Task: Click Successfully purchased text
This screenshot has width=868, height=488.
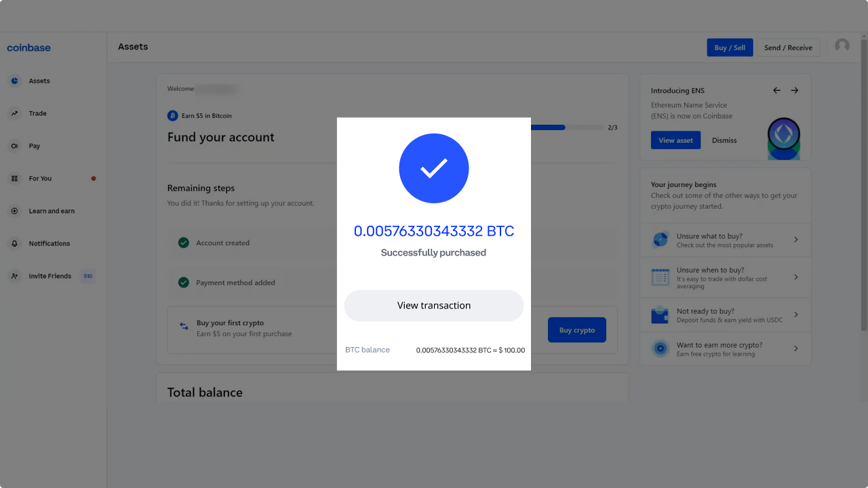Action: [x=434, y=253]
